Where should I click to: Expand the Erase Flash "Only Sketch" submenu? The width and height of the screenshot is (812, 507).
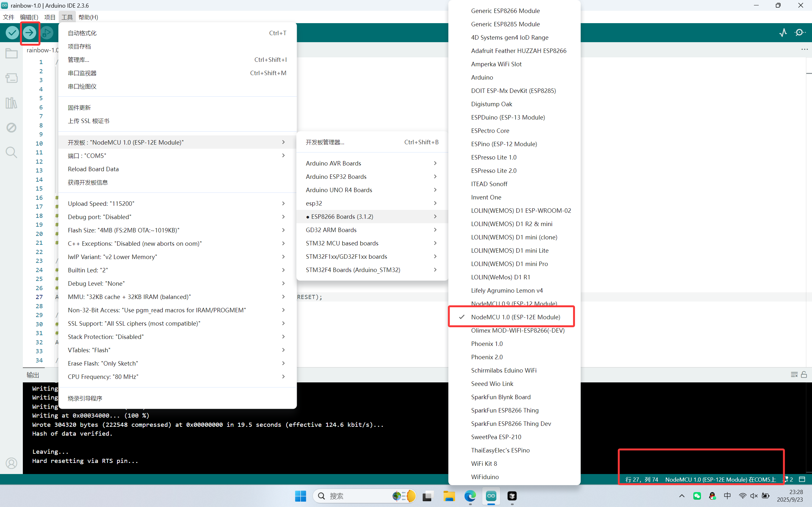177,363
